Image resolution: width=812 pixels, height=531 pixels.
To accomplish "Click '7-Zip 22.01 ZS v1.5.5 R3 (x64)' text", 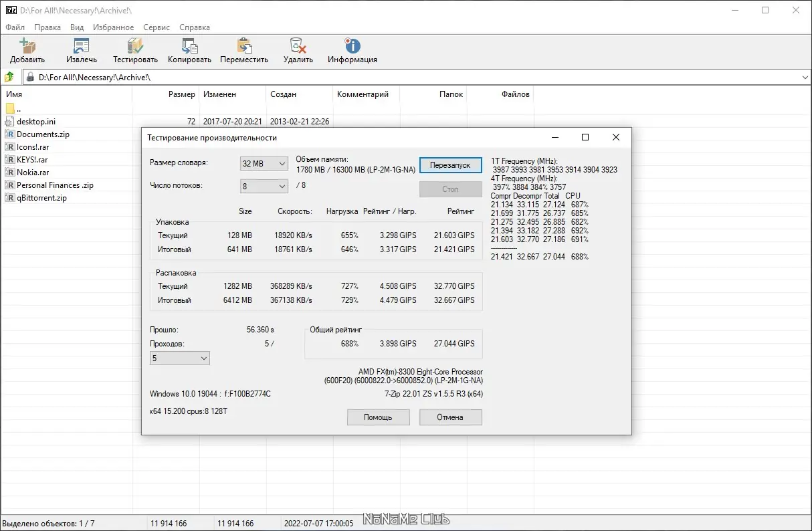I will 433,394.
